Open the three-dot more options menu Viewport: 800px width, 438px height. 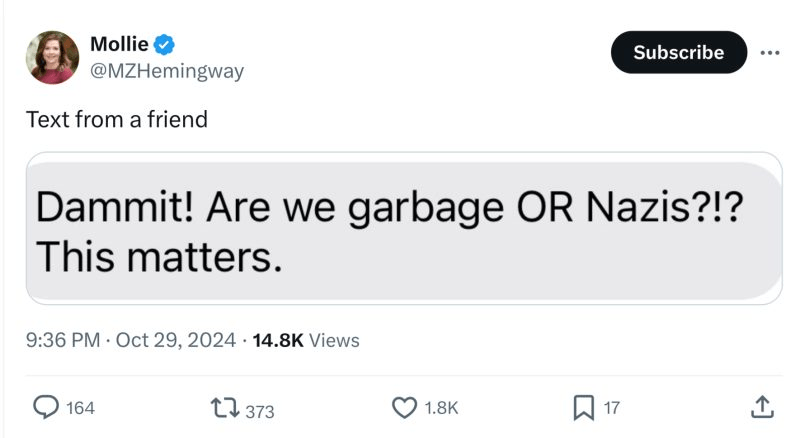tap(769, 53)
